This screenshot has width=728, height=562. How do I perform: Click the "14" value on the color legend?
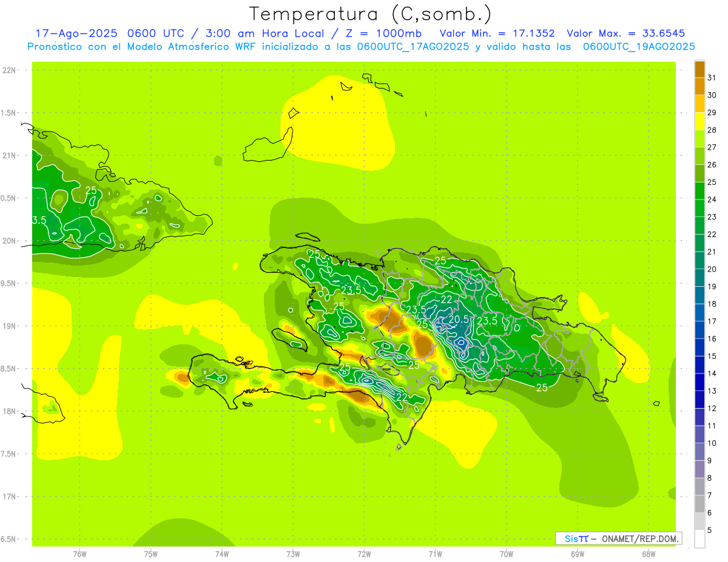click(x=712, y=373)
